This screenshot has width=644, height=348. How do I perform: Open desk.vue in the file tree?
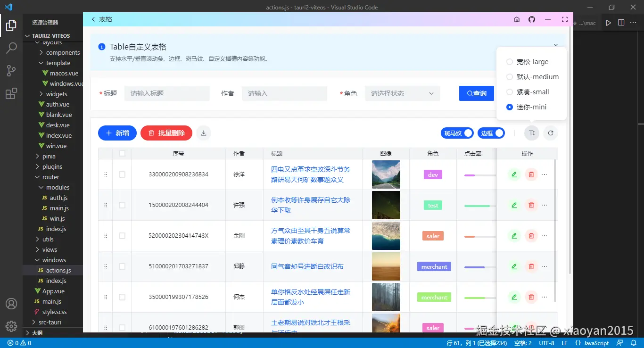point(58,125)
